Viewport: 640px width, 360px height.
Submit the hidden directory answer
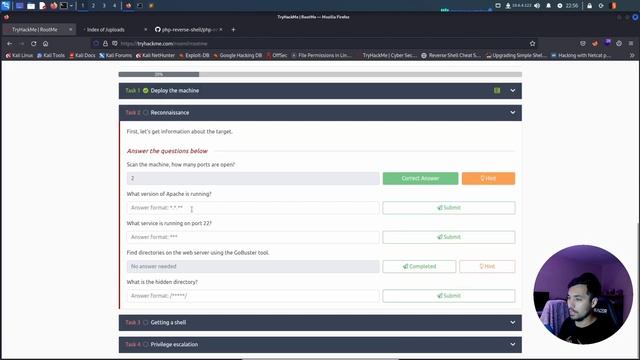(449, 296)
